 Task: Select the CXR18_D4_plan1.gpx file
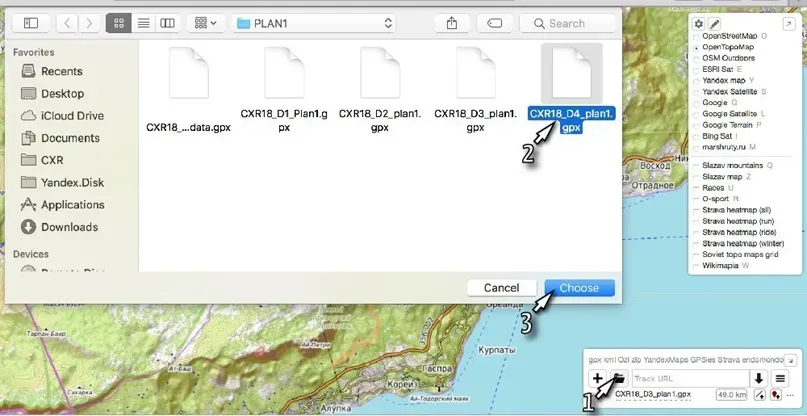pos(572,89)
